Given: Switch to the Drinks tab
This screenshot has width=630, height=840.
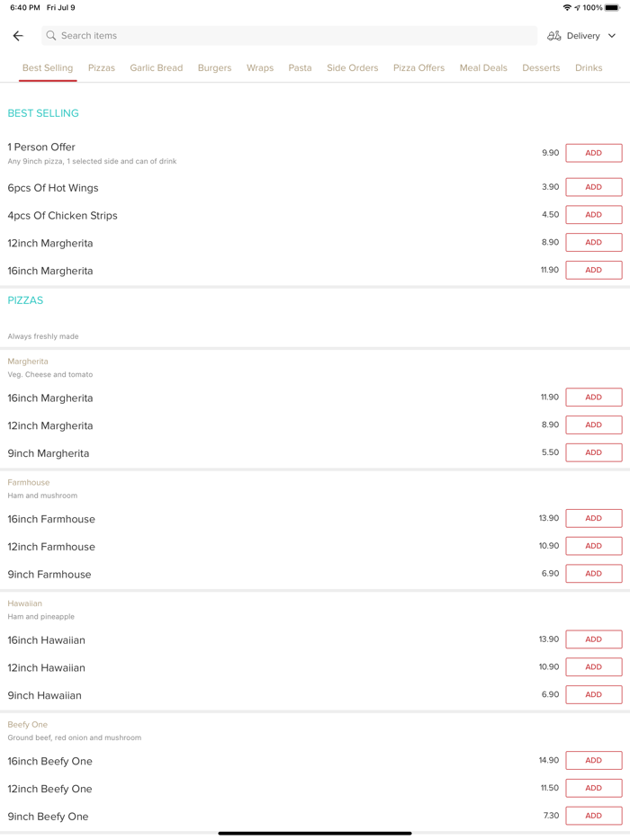Looking at the screenshot, I should (x=589, y=68).
